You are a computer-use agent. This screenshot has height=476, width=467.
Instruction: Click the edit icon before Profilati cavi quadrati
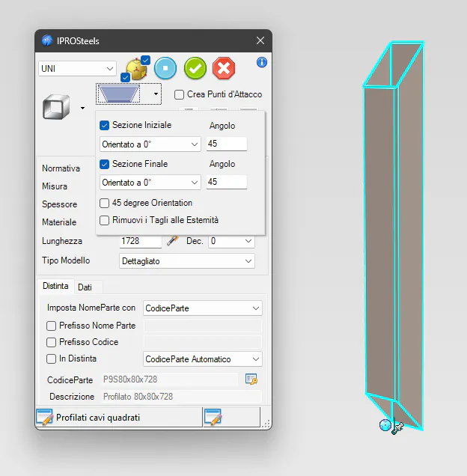(44, 418)
